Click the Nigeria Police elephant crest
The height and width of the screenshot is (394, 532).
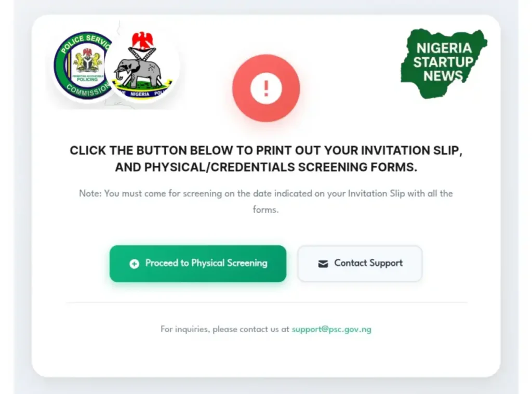click(142, 66)
